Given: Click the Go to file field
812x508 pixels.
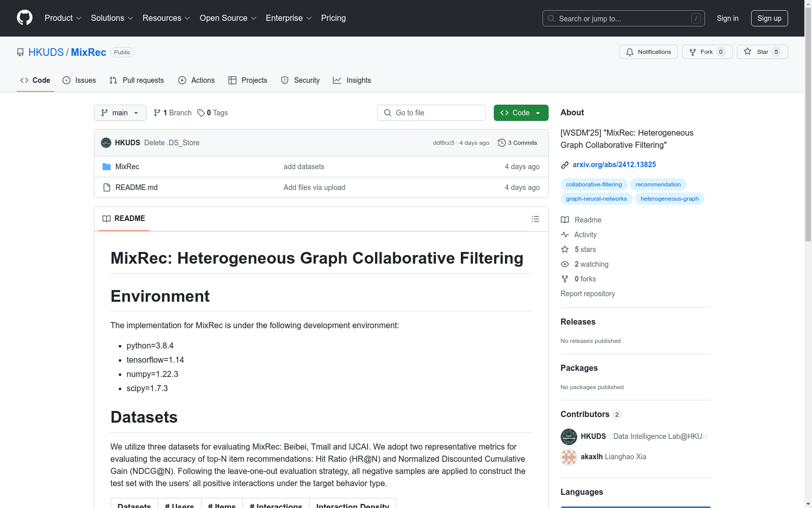Looking at the screenshot, I should [x=431, y=113].
